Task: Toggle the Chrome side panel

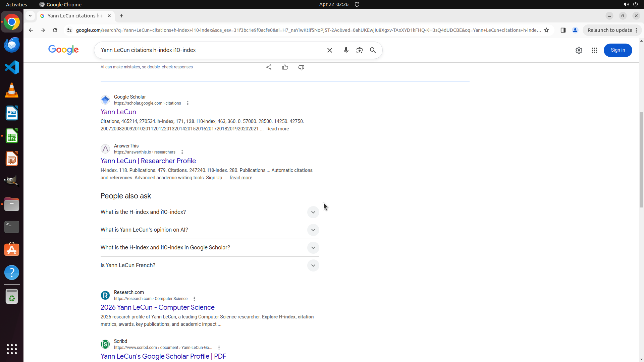Action: (563, 30)
